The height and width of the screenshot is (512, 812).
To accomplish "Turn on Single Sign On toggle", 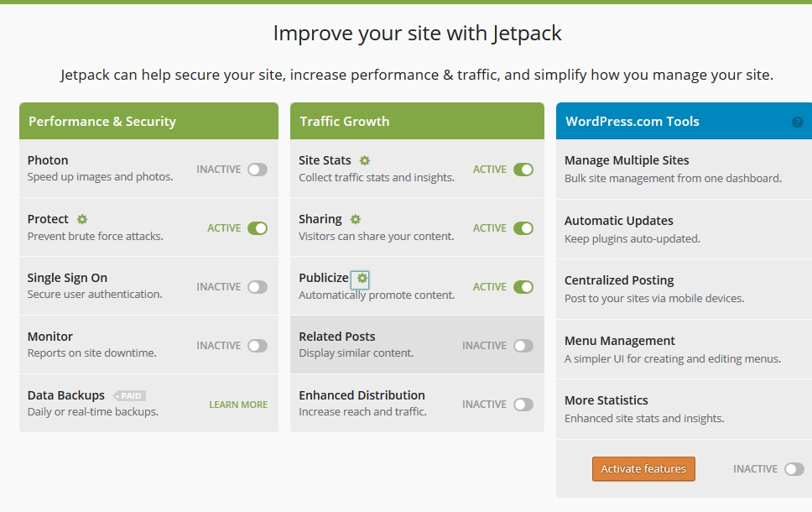I will pyautogui.click(x=258, y=286).
